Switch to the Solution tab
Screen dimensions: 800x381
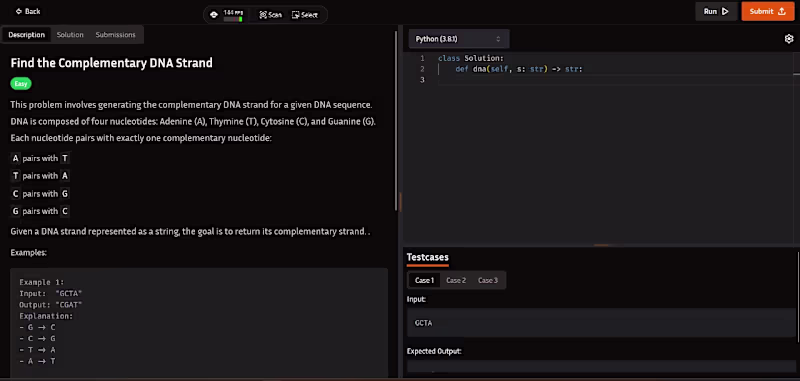(70, 35)
